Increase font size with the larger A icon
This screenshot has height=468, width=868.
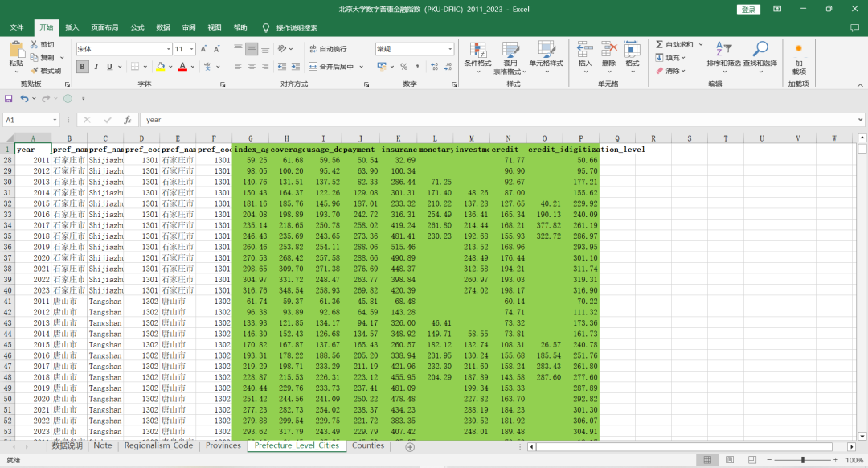pos(203,49)
